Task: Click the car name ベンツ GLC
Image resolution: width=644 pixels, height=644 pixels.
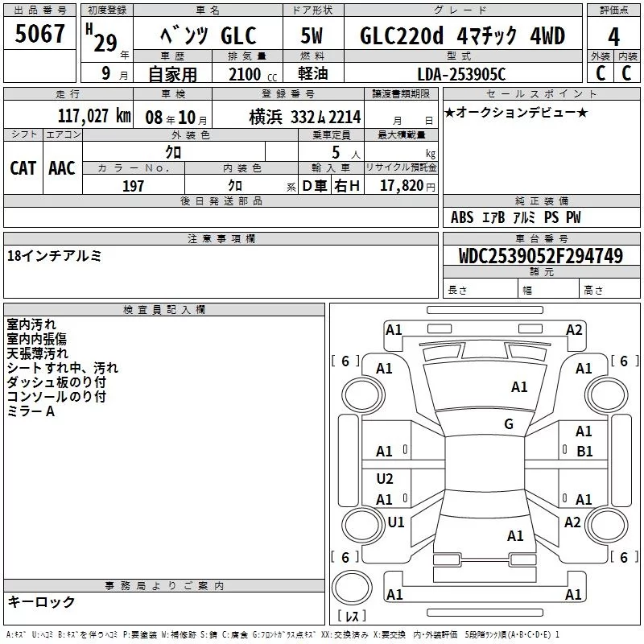Action: (208, 35)
